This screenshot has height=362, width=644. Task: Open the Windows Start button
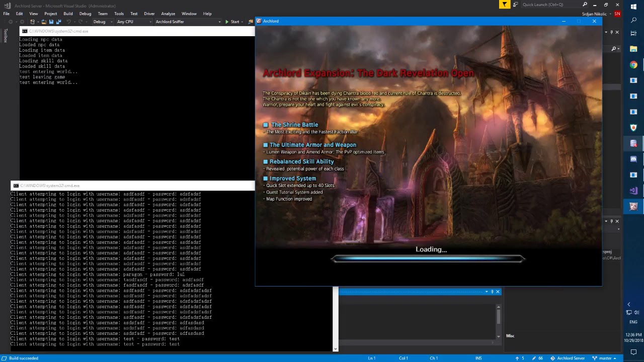point(633,6)
